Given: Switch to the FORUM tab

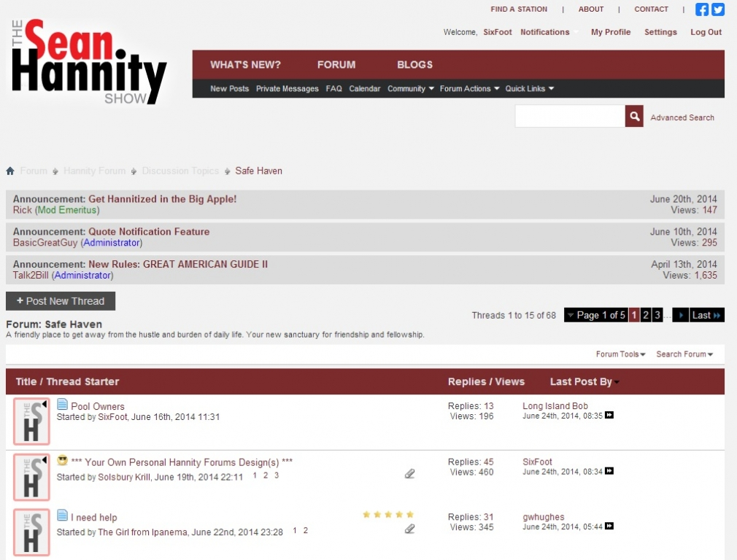Looking at the screenshot, I should click(x=336, y=65).
